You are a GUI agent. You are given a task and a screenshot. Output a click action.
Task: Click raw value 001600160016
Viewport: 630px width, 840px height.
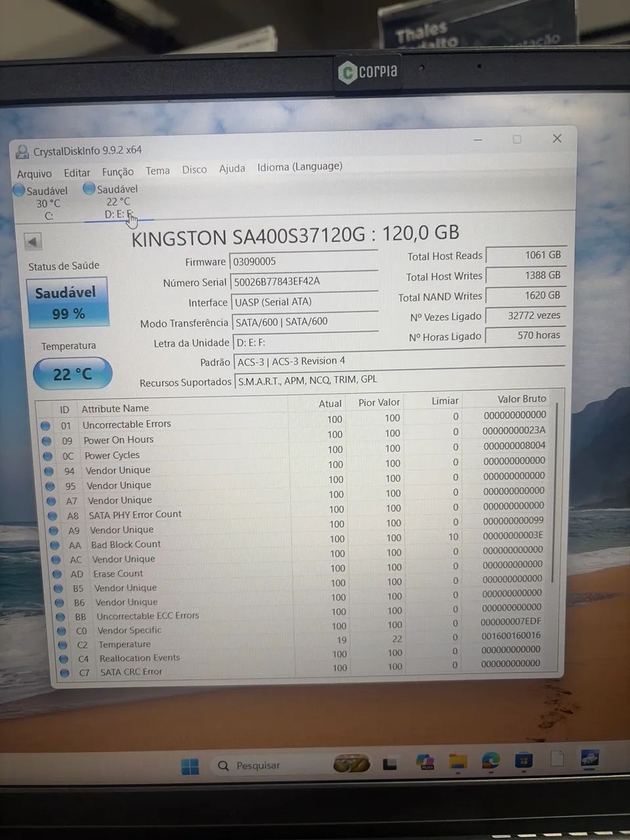511,635
